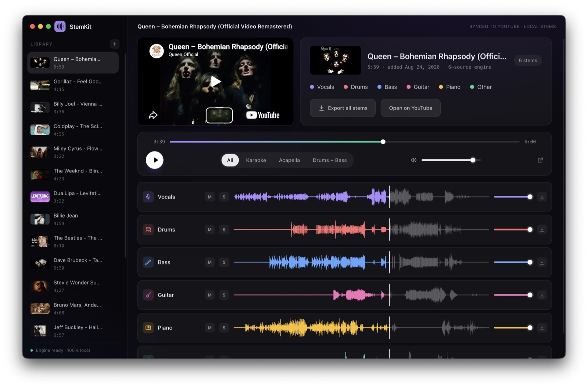Open Billy Joel - Vienna track
Image resolution: width=588 pixels, height=388 pixels.
point(73,108)
